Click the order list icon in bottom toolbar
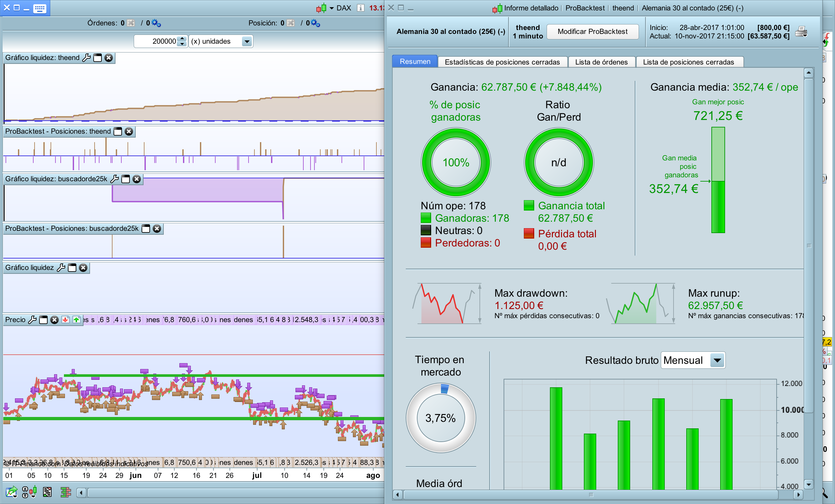 coord(47,492)
